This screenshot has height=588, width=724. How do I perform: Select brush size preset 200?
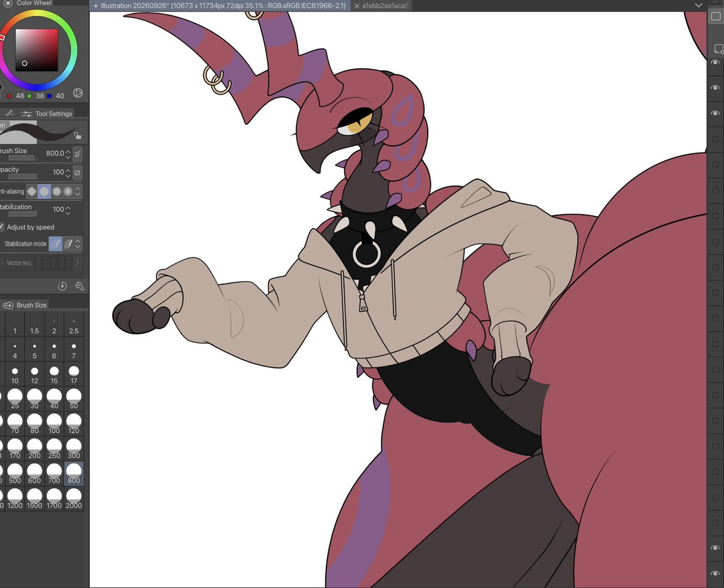pyautogui.click(x=34, y=450)
